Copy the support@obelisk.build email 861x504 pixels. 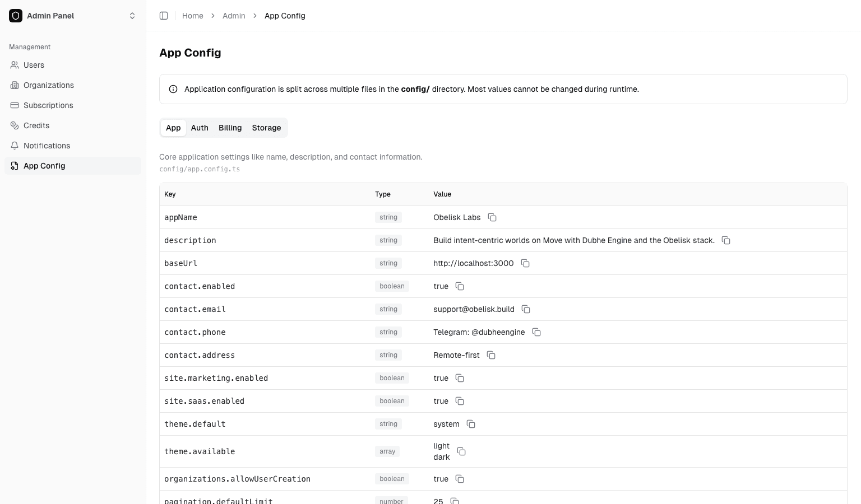point(526,309)
